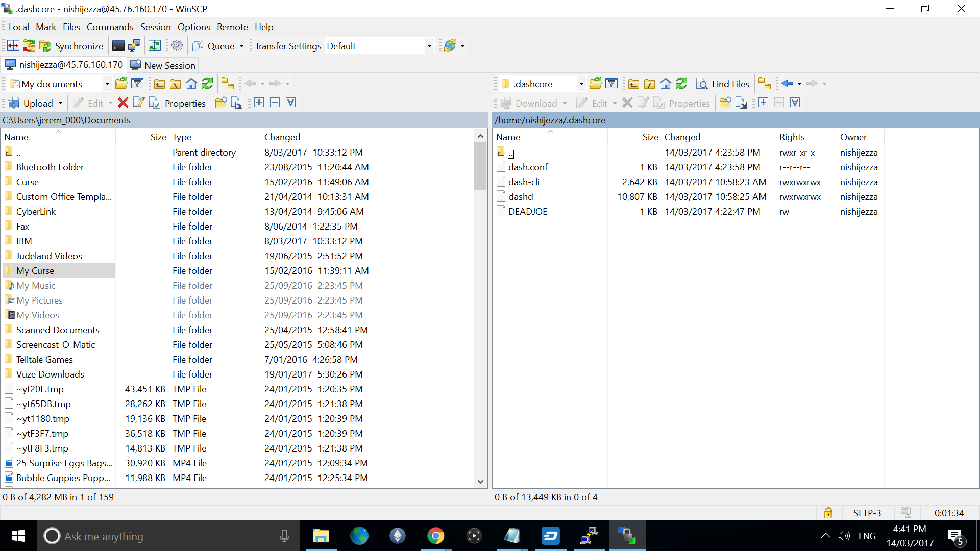Image resolution: width=980 pixels, height=551 pixels.
Task: Select the dash.conf remote file
Action: (x=528, y=167)
